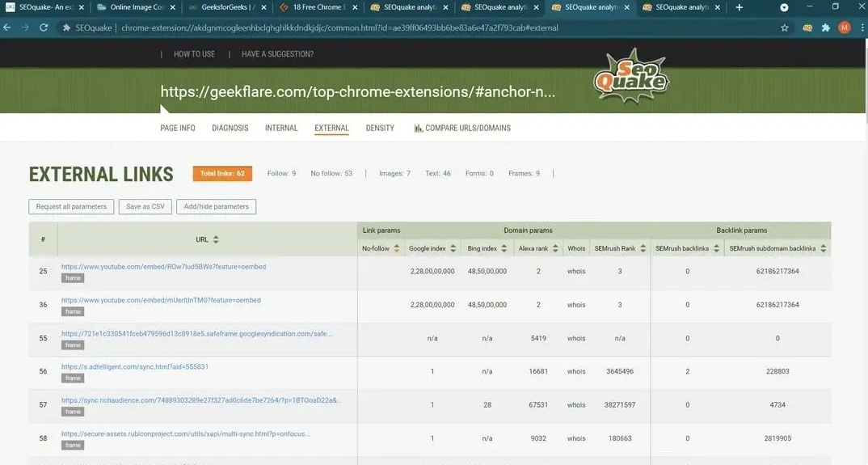Open the Extensions puzzle icon
This screenshot has height=465, width=868.
826,27
